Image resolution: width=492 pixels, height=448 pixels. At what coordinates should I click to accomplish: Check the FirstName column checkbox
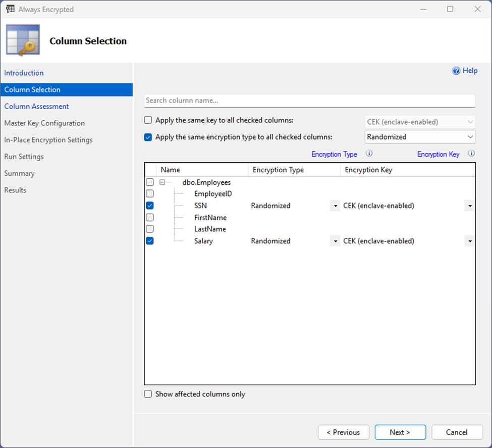(150, 217)
